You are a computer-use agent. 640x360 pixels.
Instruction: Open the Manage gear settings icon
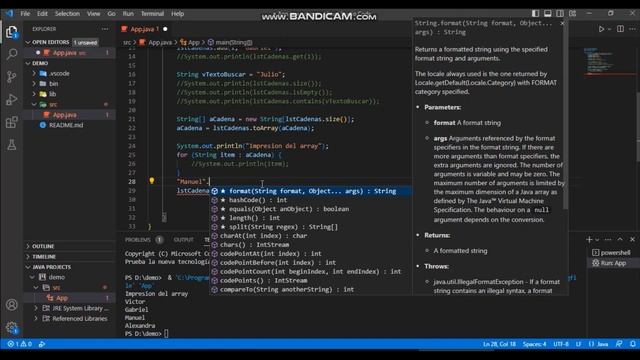(11, 327)
